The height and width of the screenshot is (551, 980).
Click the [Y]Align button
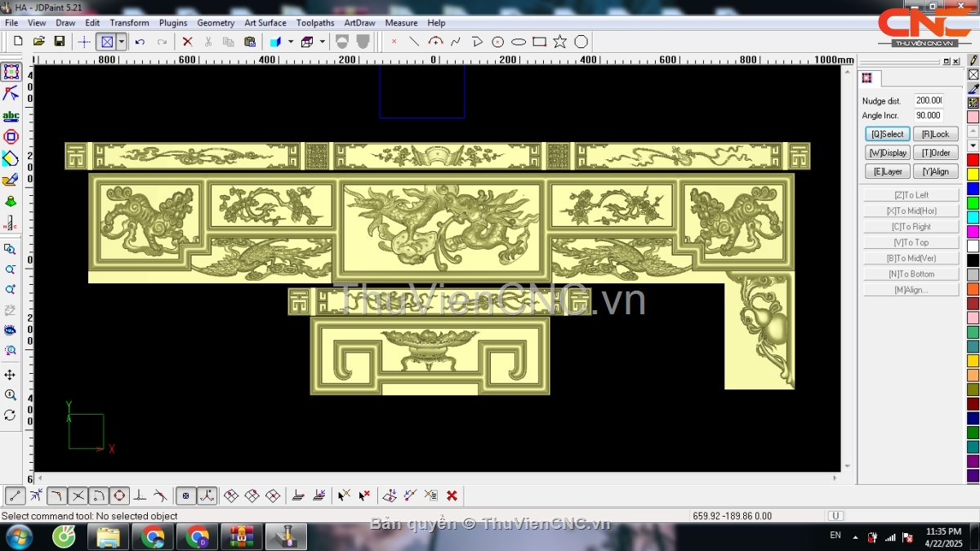pos(936,171)
